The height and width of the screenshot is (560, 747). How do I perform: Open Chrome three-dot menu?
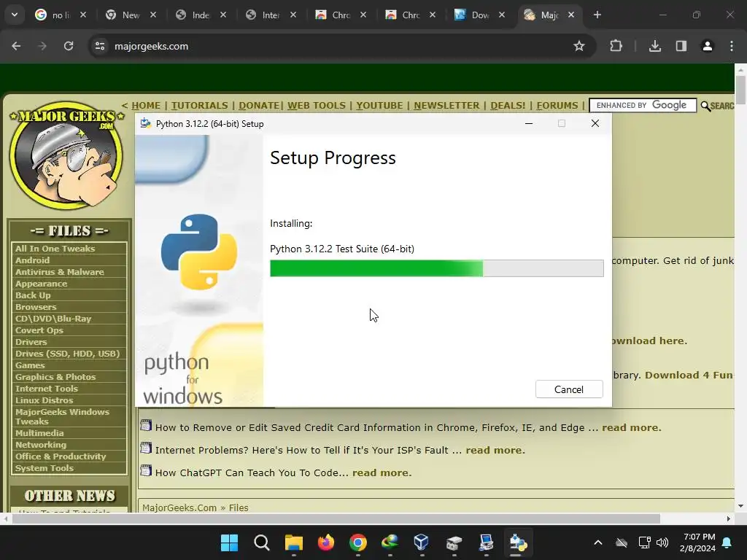[x=732, y=46]
